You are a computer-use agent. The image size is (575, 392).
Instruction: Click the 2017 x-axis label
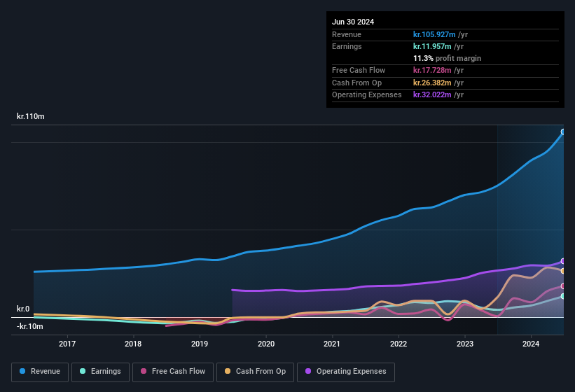click(67, 344)
